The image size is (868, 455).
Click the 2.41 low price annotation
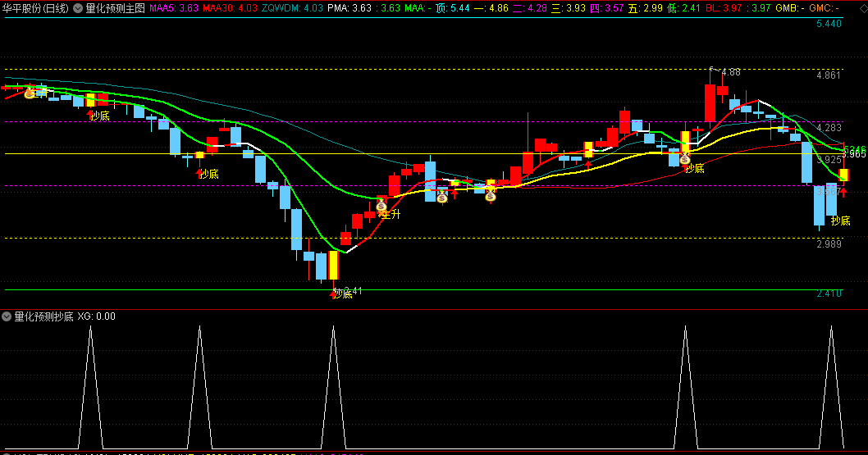click(x=353, y=291)
